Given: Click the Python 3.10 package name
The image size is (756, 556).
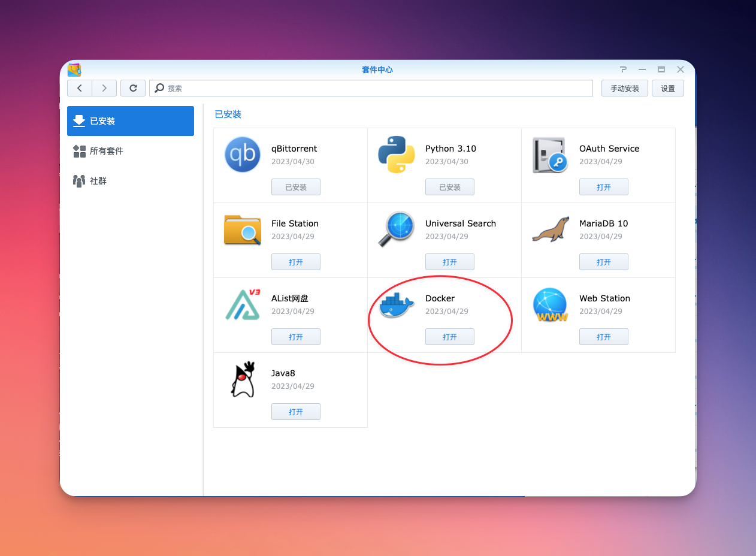Looking at the screenshot, I should tap(450, 149).
